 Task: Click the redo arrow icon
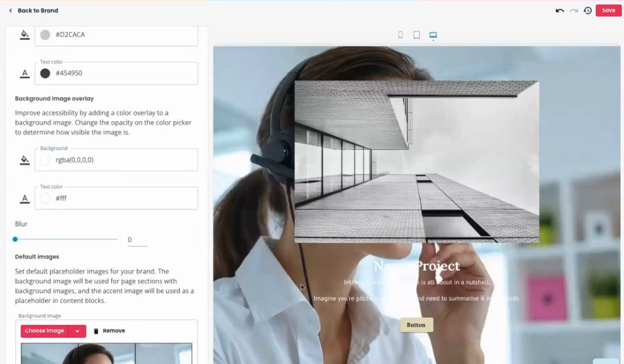pos(573,11)
